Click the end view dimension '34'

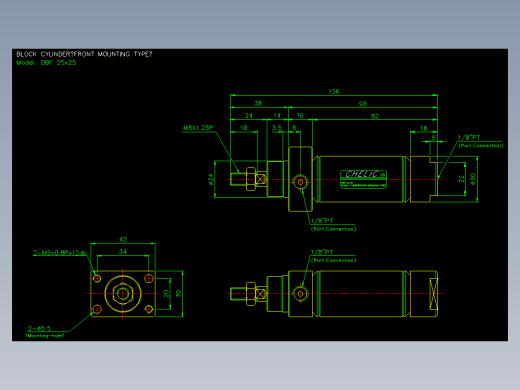point(123,252)
